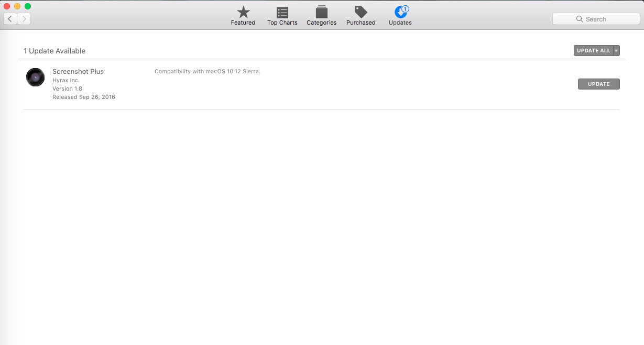Go back with the left arrow
Viewport: 644px width, 345px height.
pos(10,19)
